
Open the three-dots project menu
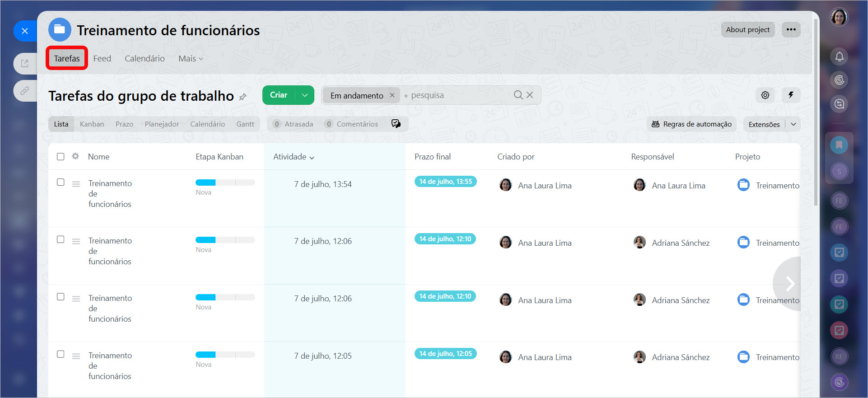(791, 29)
